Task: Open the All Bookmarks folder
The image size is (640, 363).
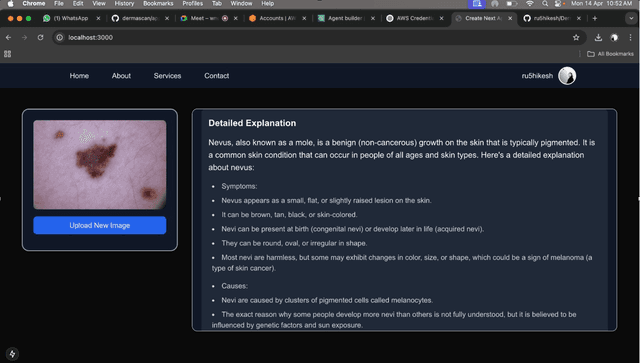Action: [610, 54]
